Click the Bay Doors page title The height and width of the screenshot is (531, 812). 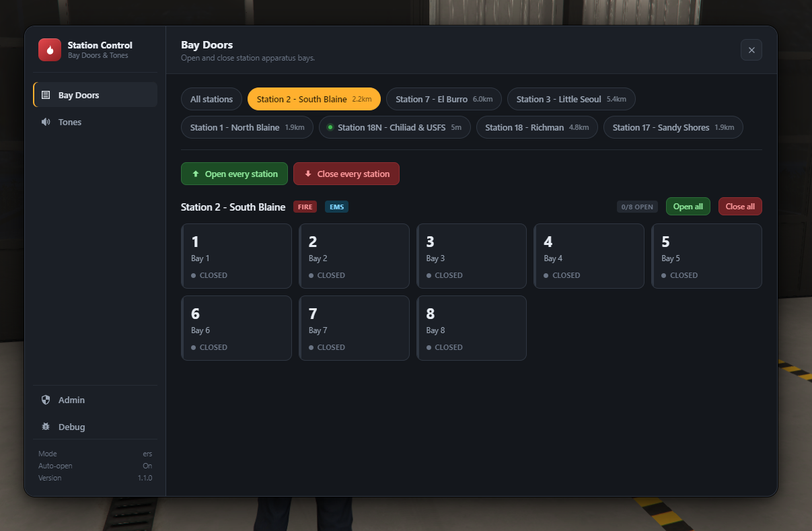(207, 45)
